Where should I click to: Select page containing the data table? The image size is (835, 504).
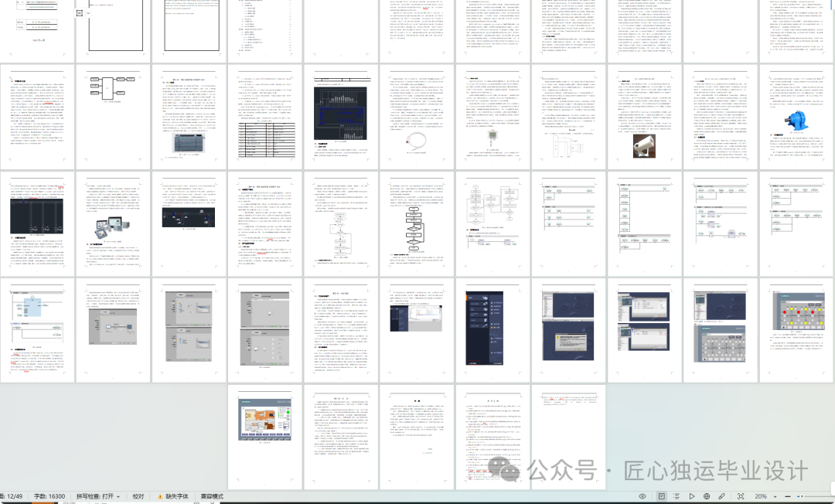pos(264,117)
